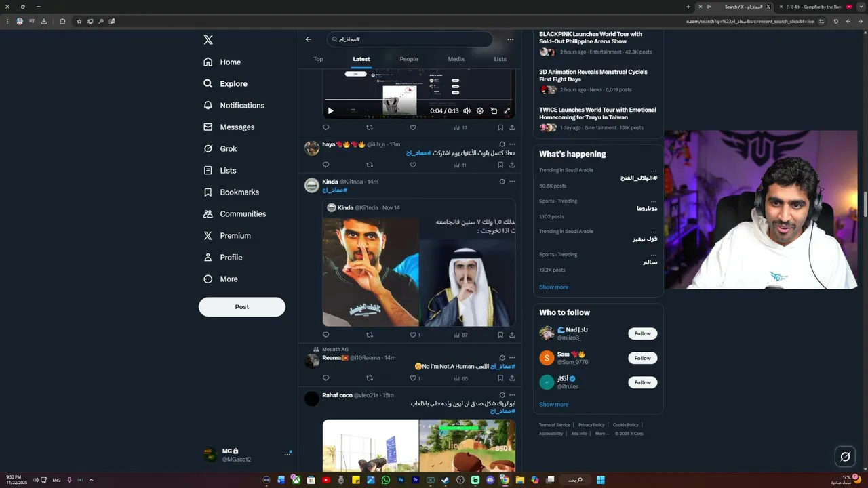The image size is (868, 488).
Task: Click the X search input field
Action: (410, 39)
